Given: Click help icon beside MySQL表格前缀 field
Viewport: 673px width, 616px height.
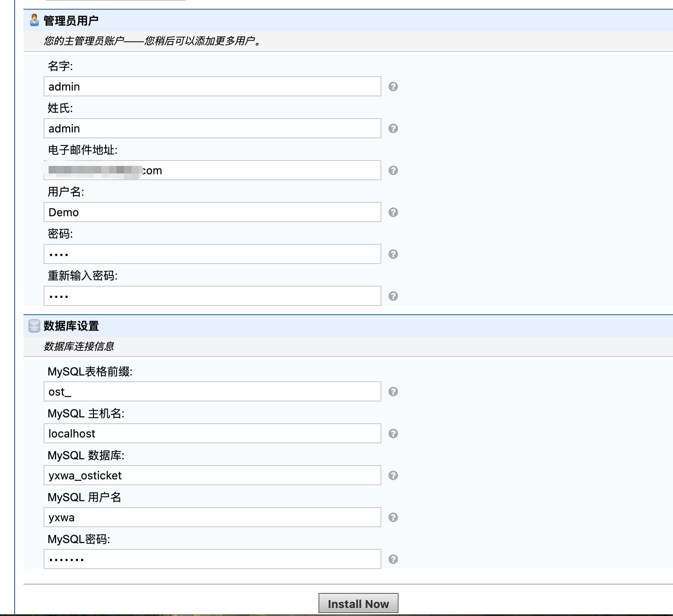Looking at the screenshot, I should [393, 392].
